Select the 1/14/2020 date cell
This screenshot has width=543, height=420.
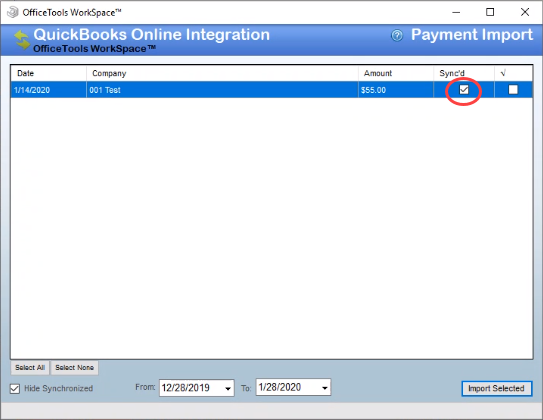tap(48, 90)
